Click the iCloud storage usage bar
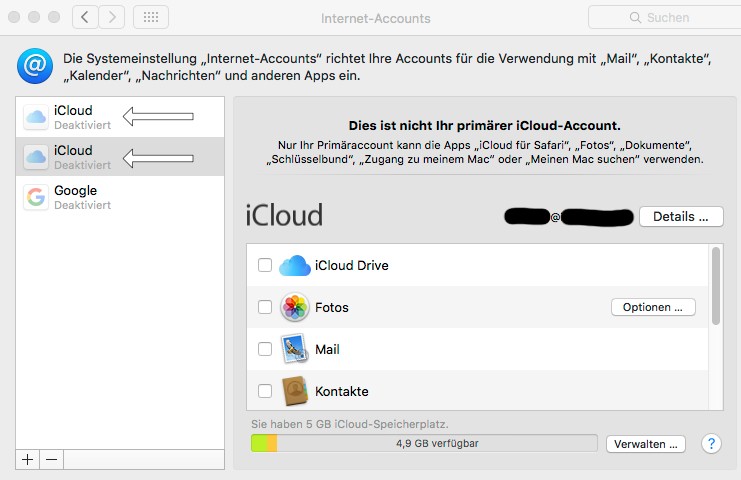 coord(424,443)
